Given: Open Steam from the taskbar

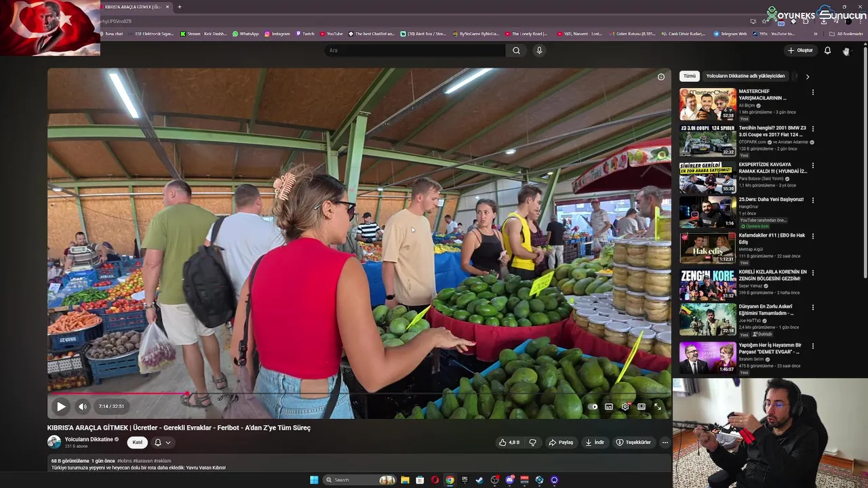Looking at the screenshot, I should (479, 480).
